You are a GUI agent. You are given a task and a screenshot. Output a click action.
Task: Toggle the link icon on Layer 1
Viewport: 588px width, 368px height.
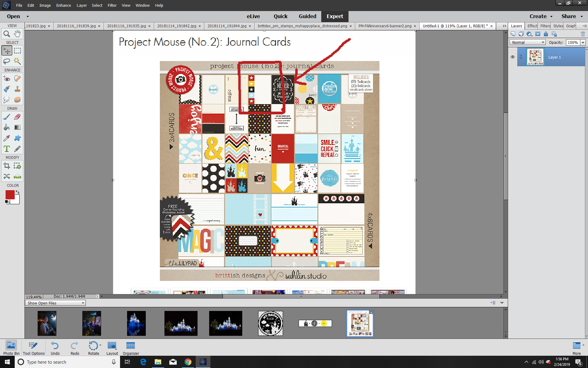(x=521, y=57)
